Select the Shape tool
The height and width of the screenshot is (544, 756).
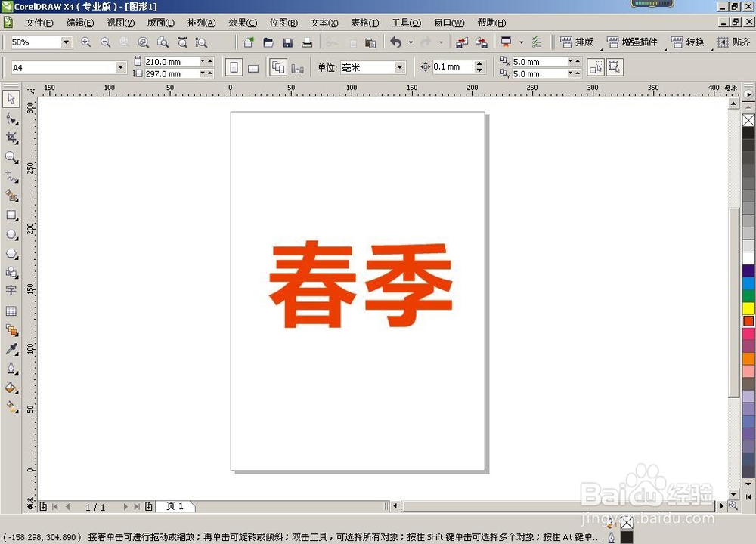(11, 119)
